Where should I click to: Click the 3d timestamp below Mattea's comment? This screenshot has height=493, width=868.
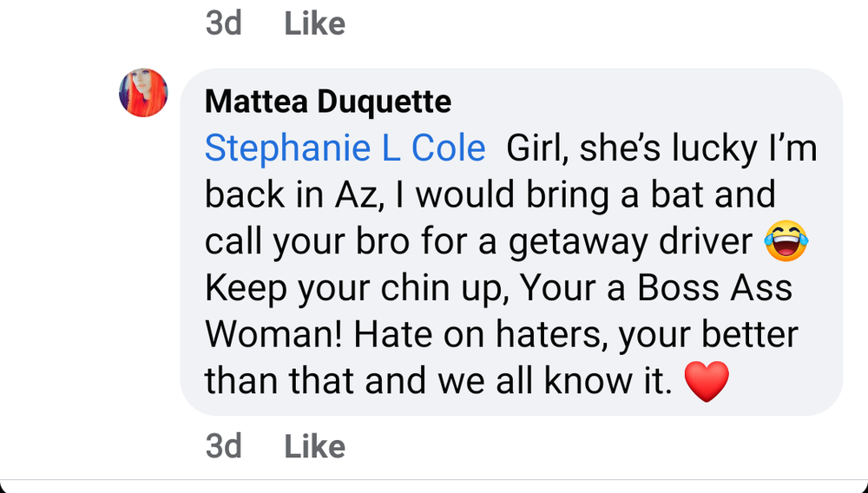(224, 446)
